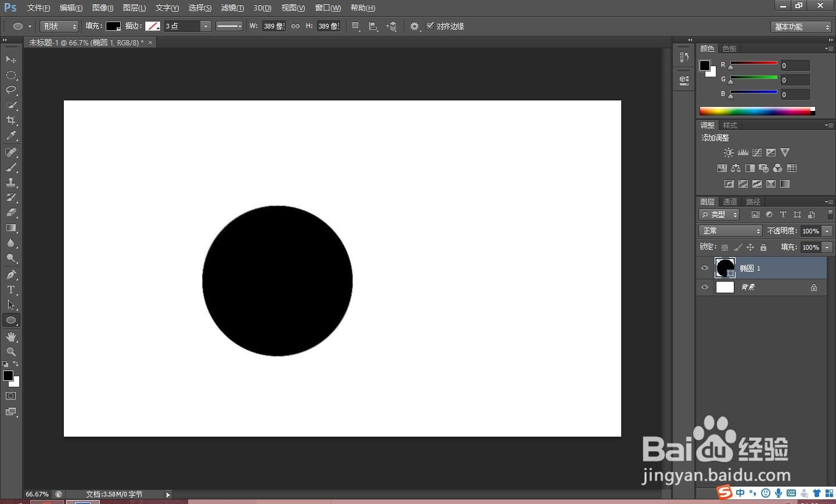The width and height of the screenshot is (836, 504).
Task: Open the 基本功能 workspace dropdown
Action: [x=802, y=27]
